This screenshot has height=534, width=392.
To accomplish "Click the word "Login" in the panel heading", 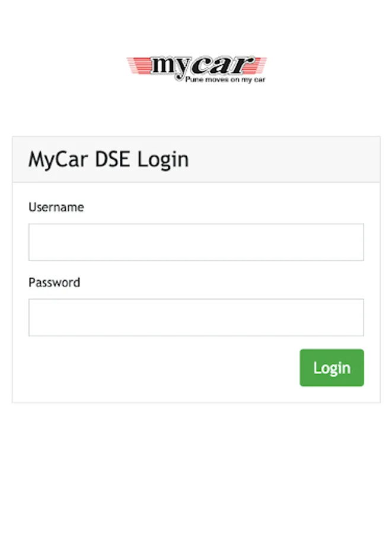I will click(163, 160).
